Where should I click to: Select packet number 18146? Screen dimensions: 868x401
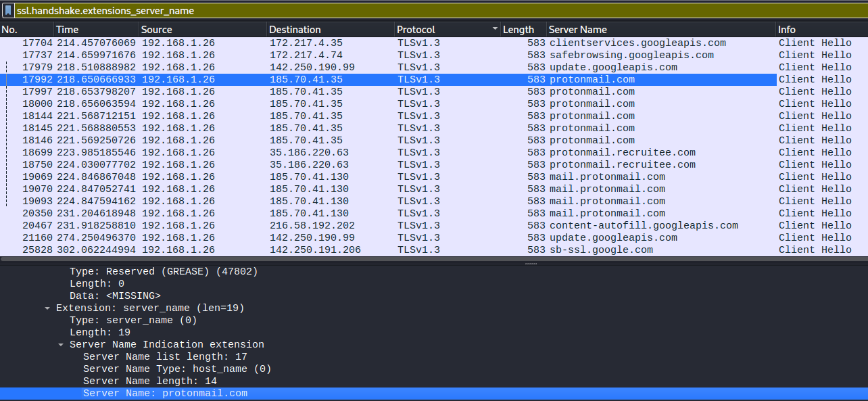[x=434, y=140]
